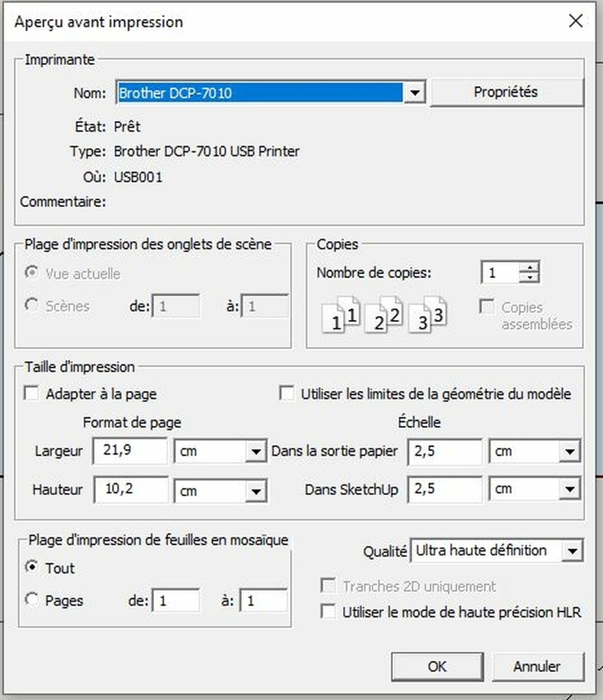Click the collated pages 3-3 icon

point(427,314)
